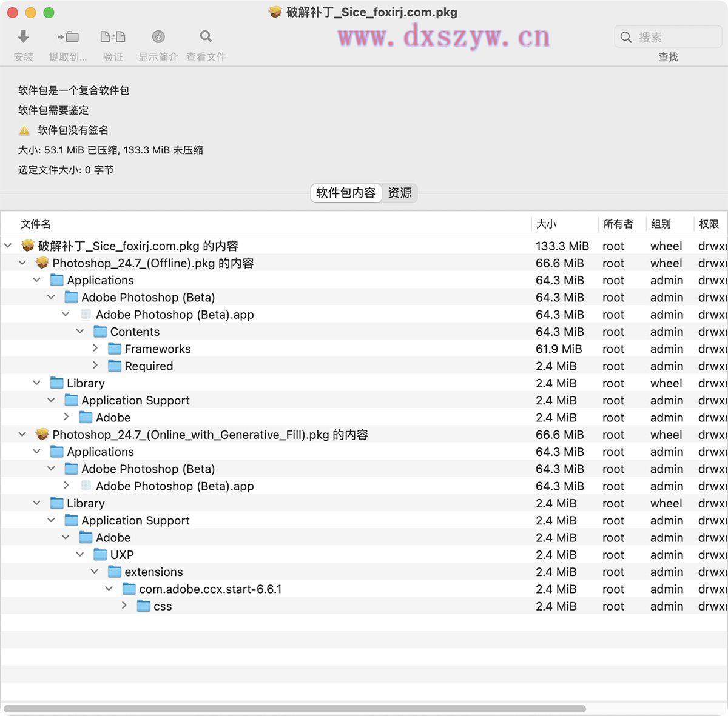
Task: Click the search field magnifier icon
Action: click(626, 37)
